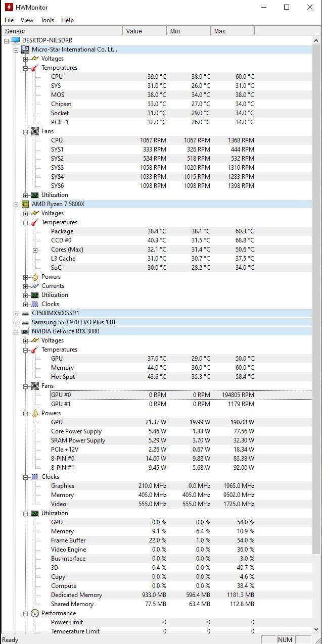This screenshot has height=644, width=322.
Task: Select the GPU #0 fan row
Action: (181, 395)
